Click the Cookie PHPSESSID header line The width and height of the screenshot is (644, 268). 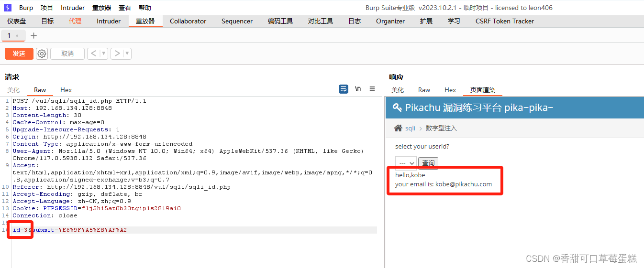point(97,208)
